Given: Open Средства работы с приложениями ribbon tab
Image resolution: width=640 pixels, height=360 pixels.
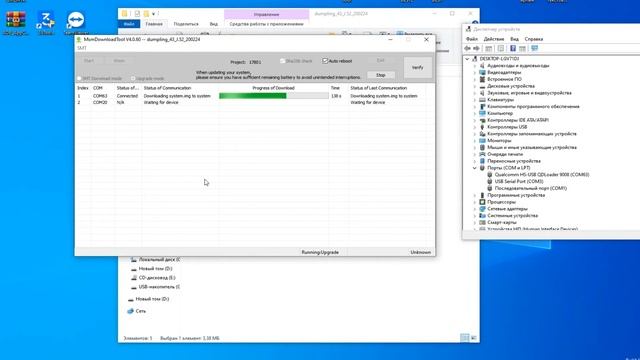Looking at the screenshot, I should click(x=266, y=24).
